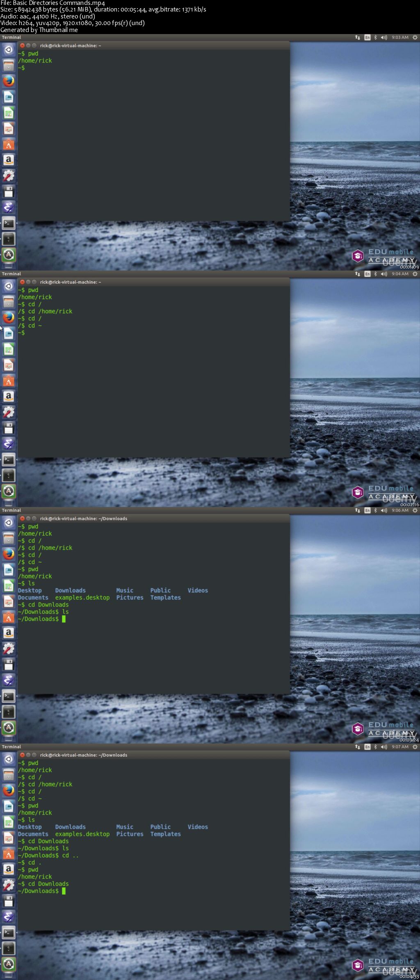
Task: Click the Terminal launcher in the 9:04 AM frame
Action: (9, 460)
